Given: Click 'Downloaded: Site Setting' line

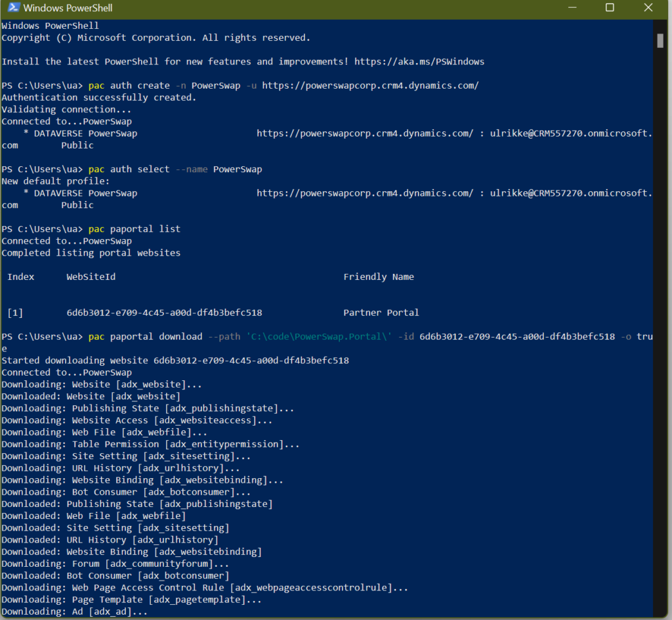Looking at the screenshot, I should click(115, 528).
